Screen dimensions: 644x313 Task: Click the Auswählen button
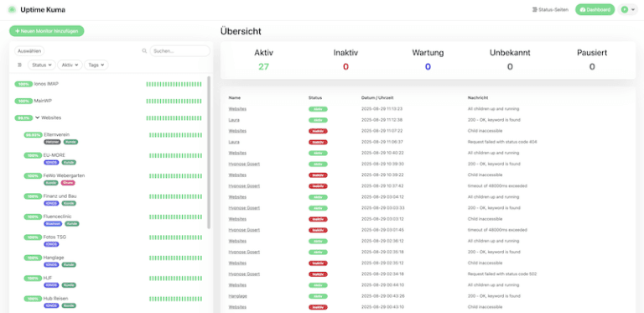[x=29, y=51]
